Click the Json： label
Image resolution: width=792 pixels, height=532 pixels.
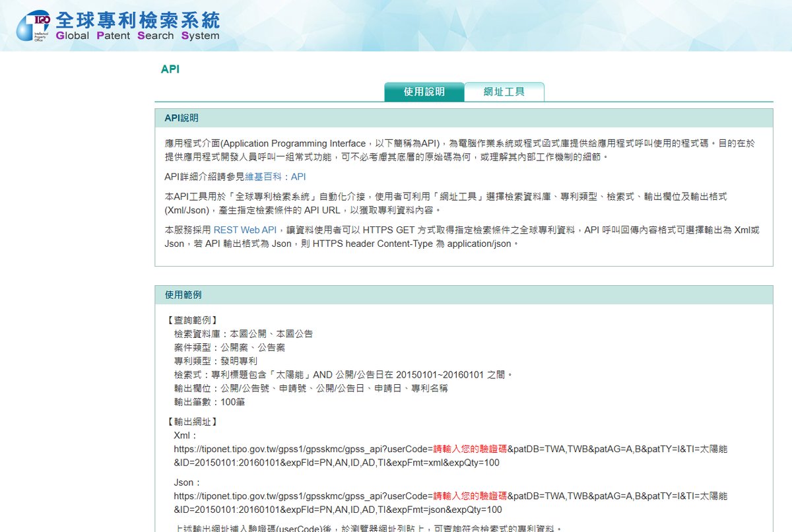coord(187,482)
